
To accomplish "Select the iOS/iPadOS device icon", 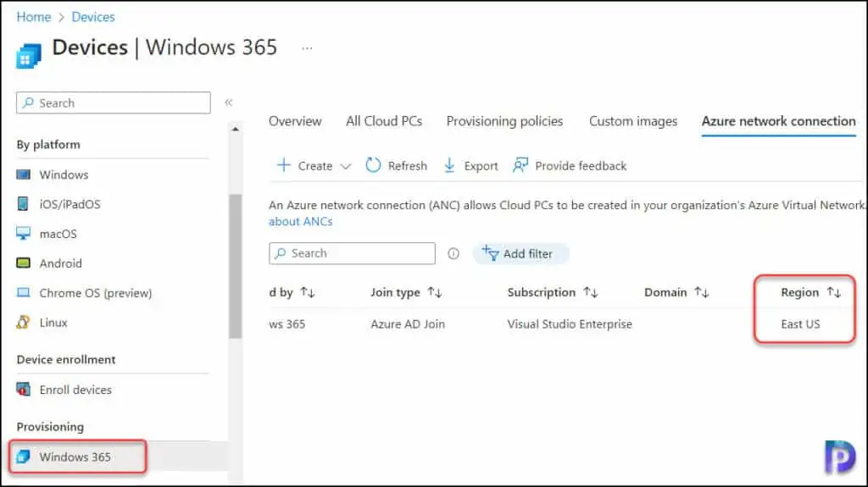I will [x=23, y=204].
